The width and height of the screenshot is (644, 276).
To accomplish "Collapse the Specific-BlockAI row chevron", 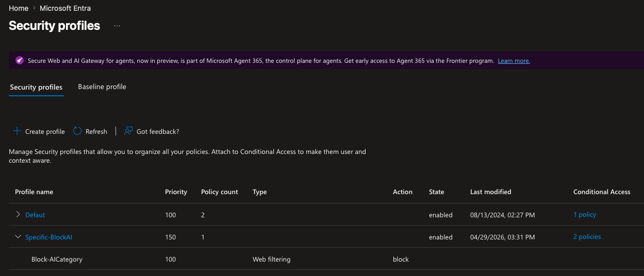I will [18, 237].
